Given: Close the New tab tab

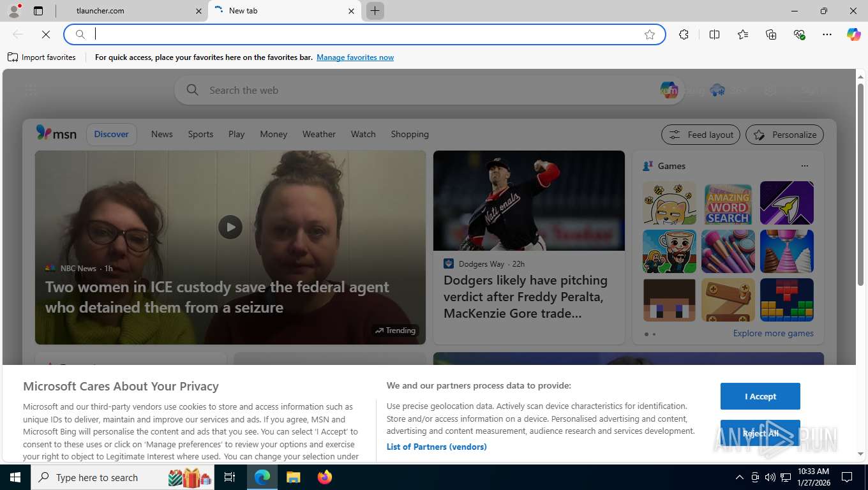Looking at the screenshot, I should [x=352, y=11].
